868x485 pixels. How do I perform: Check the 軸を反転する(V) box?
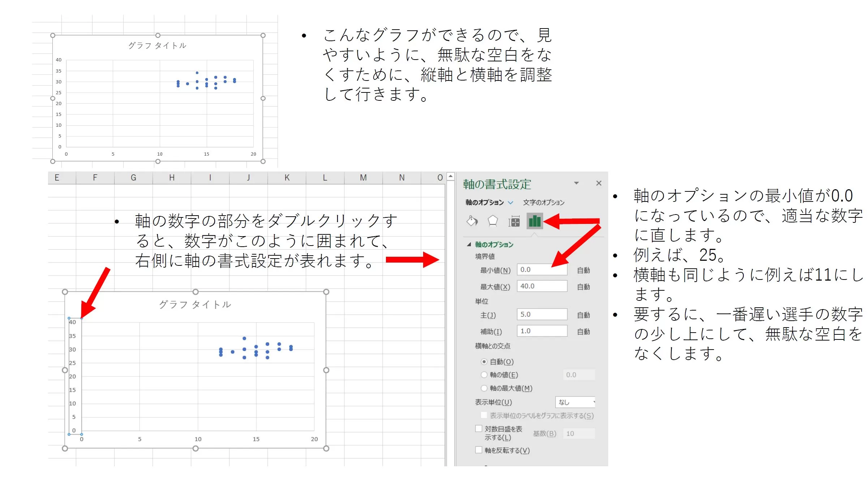coord(479,450)
